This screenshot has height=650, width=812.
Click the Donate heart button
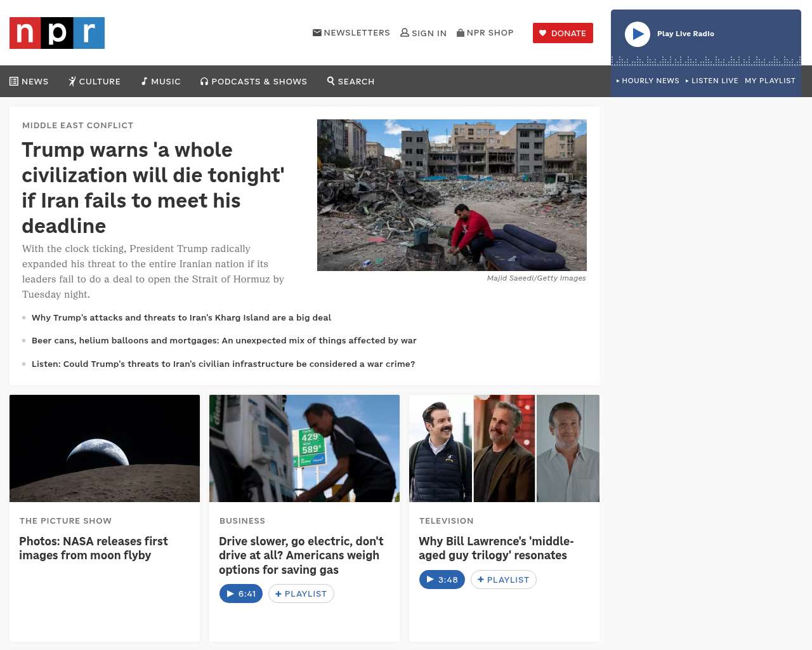click(563, 33)
